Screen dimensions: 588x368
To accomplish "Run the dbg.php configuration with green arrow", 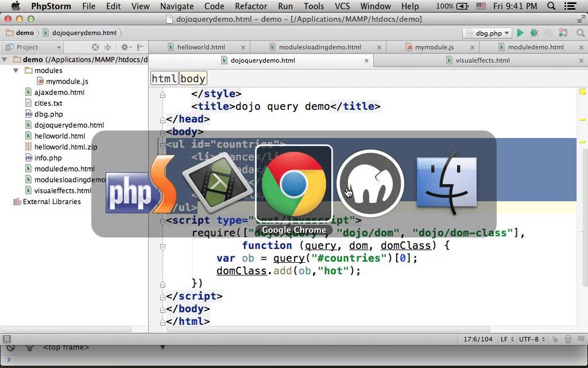I will (520, 33).
